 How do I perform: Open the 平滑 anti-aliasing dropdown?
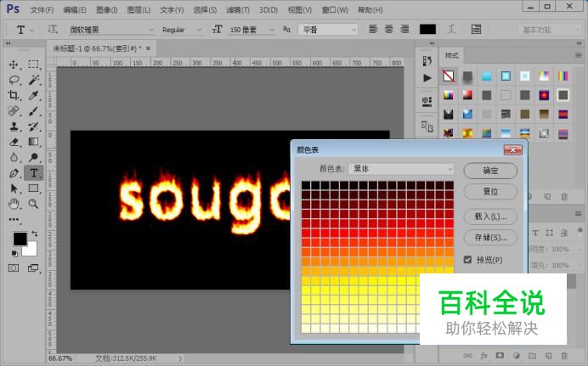(328, 30)
